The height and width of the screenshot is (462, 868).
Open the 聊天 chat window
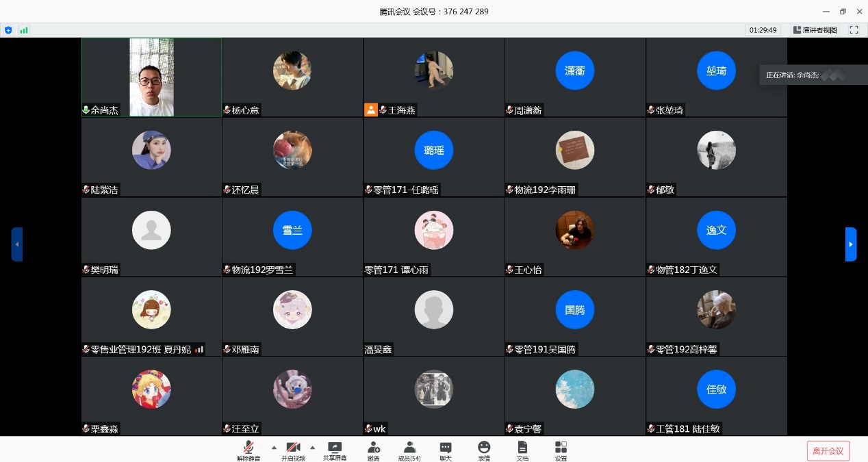click(446, 450)
